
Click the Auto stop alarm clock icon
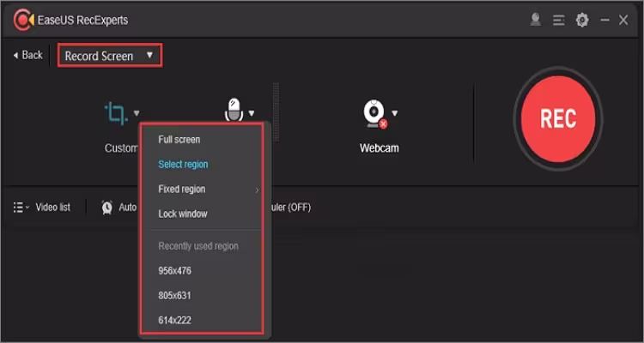pos(106,208)
